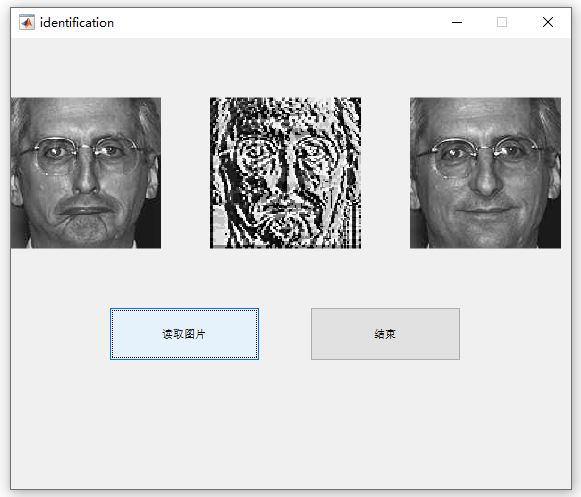Select the middle processed feature image
The width and height of the screenshot is (581, 497).
(285, 173)
